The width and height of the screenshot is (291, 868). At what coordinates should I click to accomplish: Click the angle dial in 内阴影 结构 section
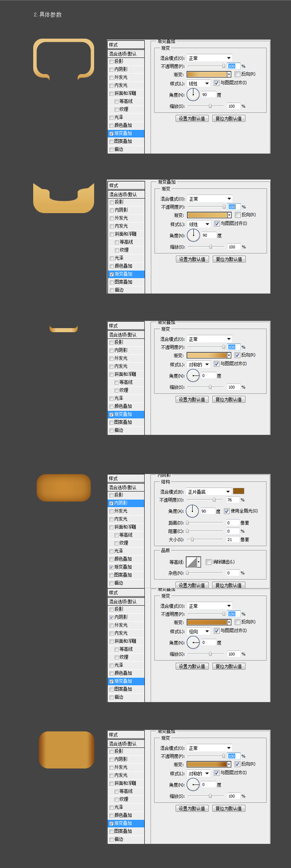[192, 511]
